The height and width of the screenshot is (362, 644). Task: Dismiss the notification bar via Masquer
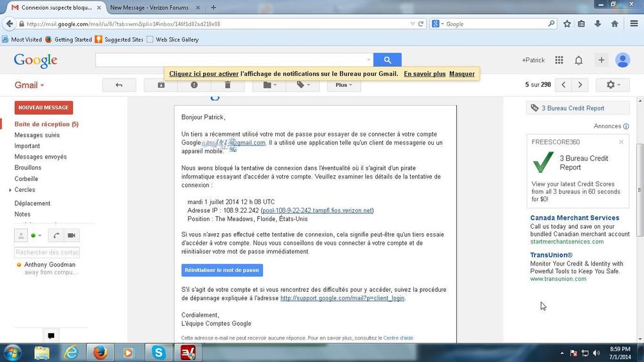462,74
